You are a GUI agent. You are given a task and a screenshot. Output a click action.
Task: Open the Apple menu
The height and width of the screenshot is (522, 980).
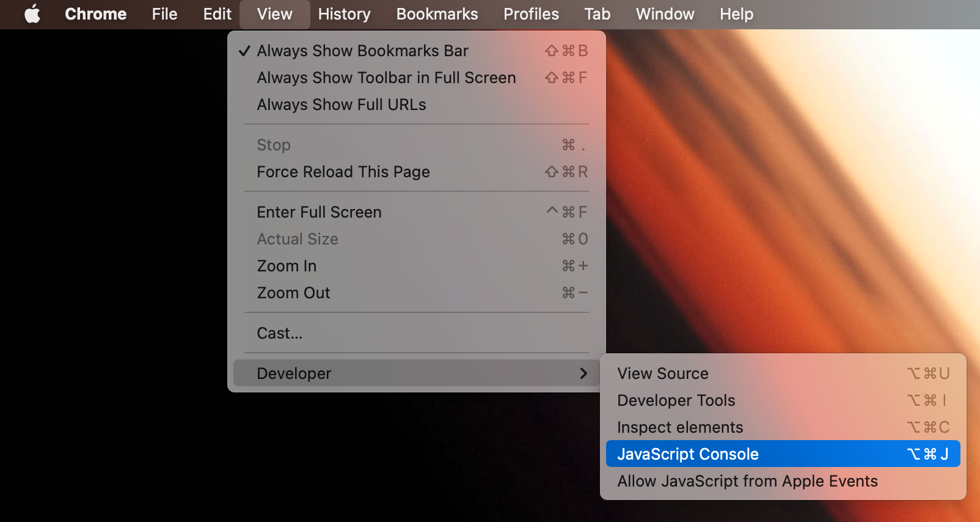point(32,14)
